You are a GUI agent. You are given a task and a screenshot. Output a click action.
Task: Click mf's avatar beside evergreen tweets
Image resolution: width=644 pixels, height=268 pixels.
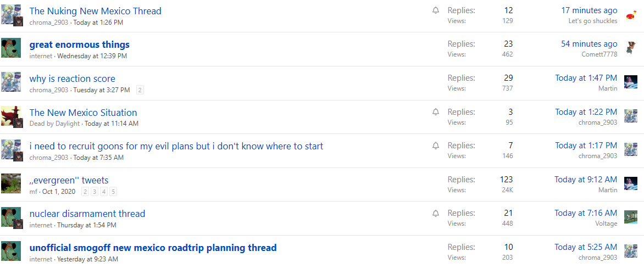(x=11, y=184)
